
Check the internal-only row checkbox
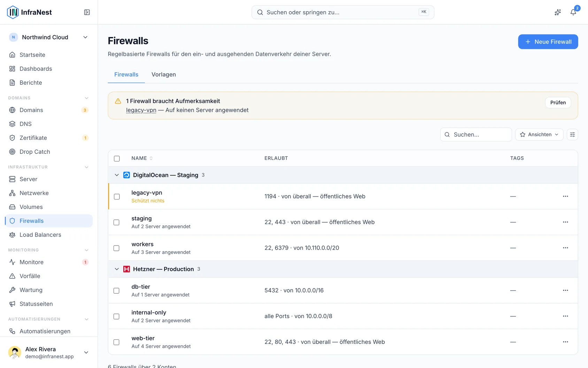coord(117,317)
